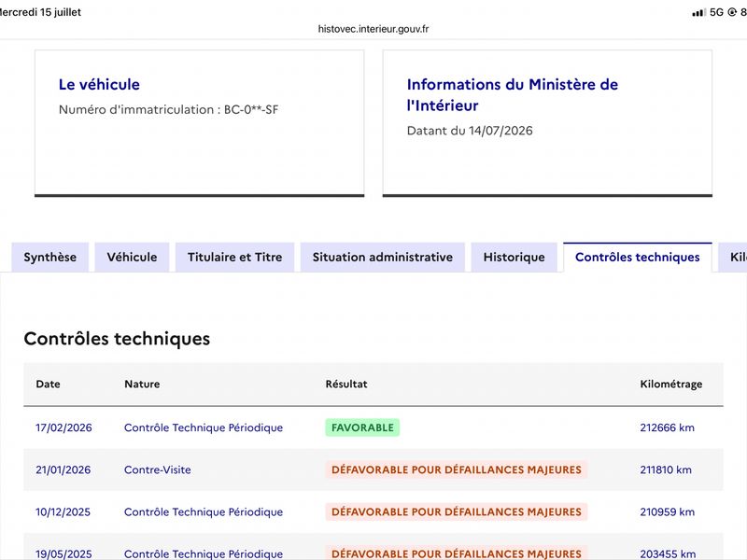This screenshot has width=747, height=560.
Task: Click the date 19/05/2025
Action: 63,553
